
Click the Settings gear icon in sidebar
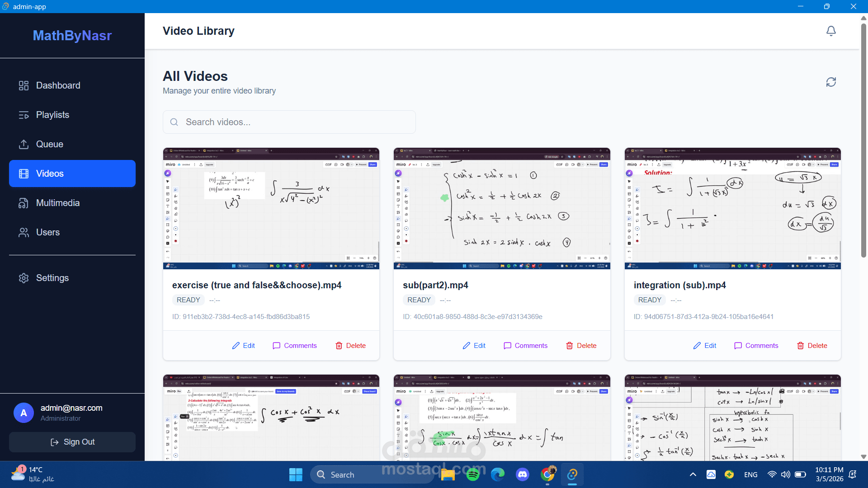coord(24,278)
